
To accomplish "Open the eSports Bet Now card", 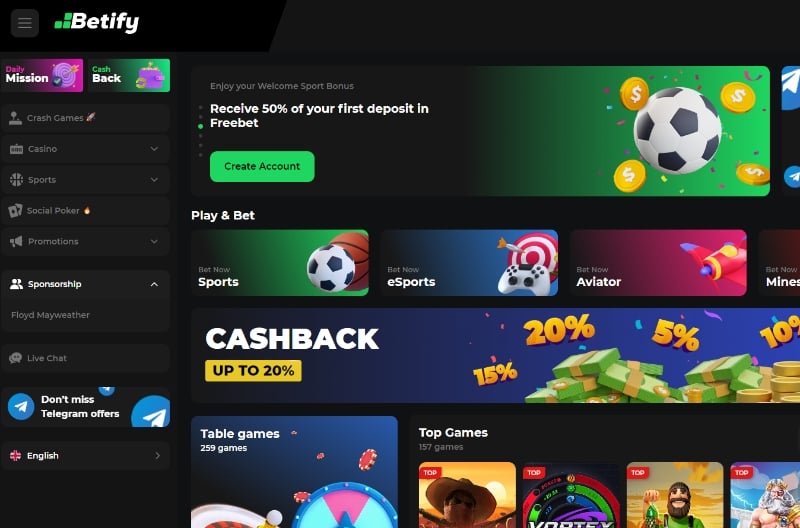I will [x=469, y=263].
